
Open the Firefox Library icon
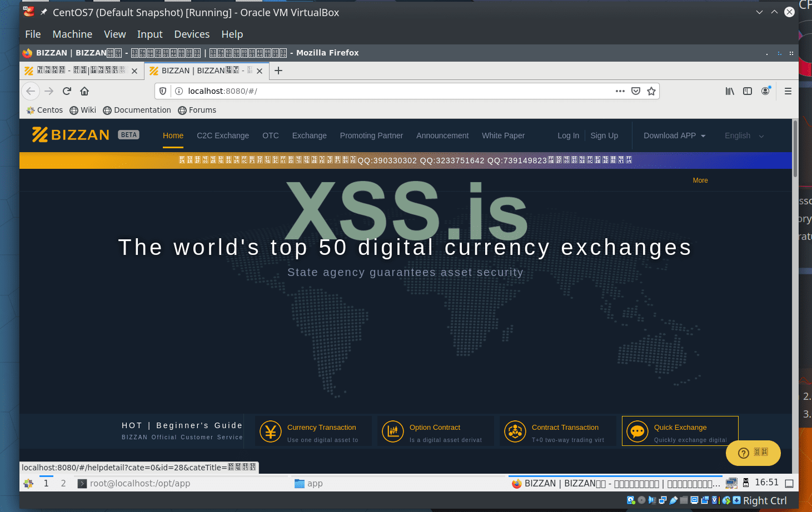pyautogui.click(x=730, y=91)
